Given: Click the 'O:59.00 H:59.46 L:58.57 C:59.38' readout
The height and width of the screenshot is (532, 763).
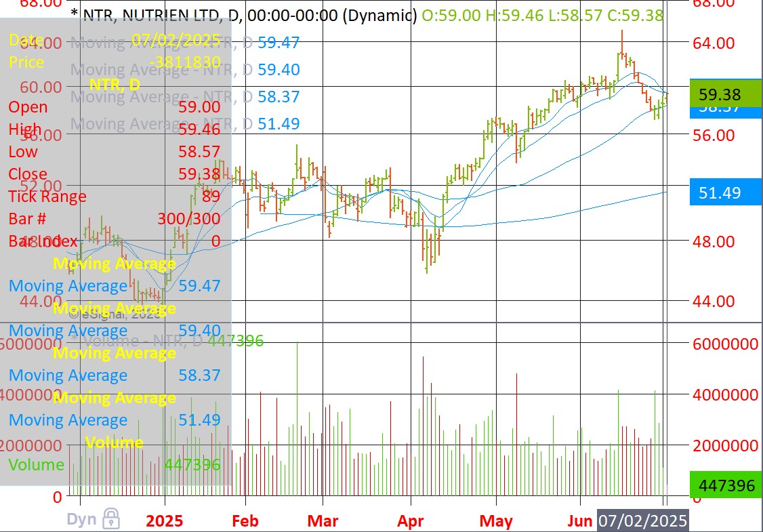Looking at the screenshot, I should [x=543, y=15].
